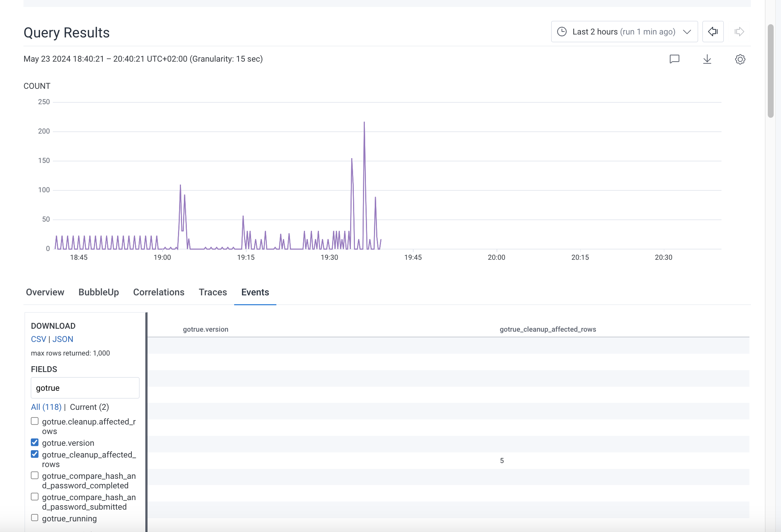
Task: Step forward to the next query result
Action: coord(739,32)
